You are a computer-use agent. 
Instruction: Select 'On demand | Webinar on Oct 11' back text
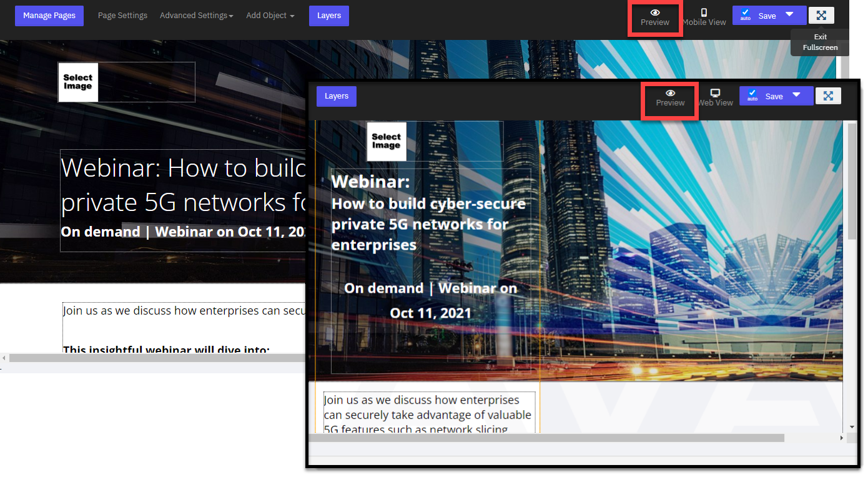tap(183, 232)
